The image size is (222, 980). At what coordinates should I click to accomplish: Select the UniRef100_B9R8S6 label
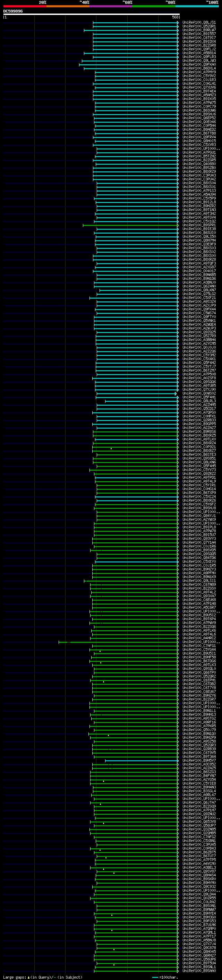tap(199, 431)
